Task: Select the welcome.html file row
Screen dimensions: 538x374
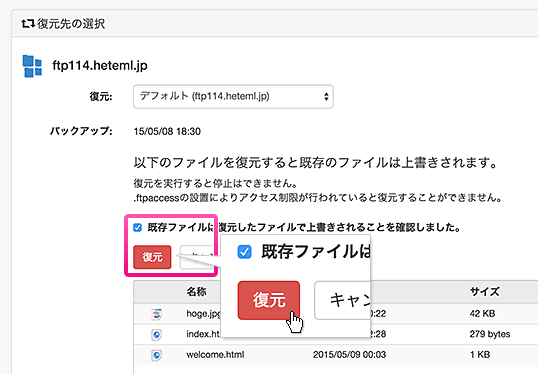Action: 336,355
